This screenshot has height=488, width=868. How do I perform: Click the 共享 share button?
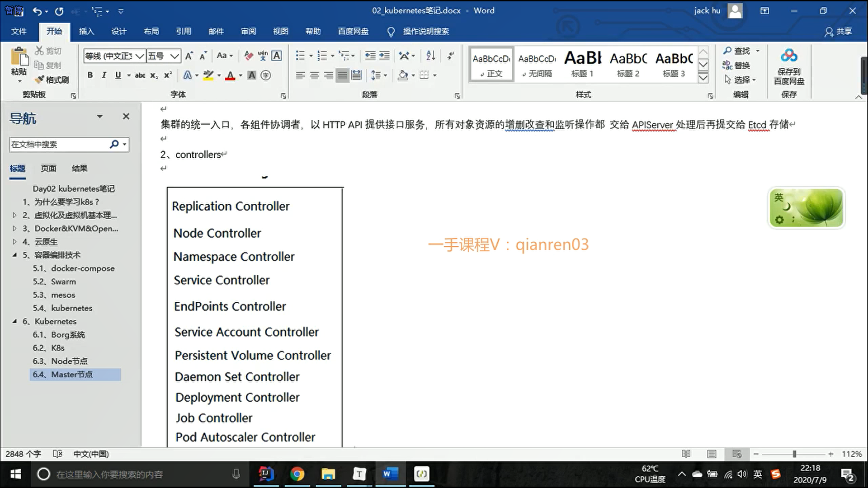tap(838, 31)
